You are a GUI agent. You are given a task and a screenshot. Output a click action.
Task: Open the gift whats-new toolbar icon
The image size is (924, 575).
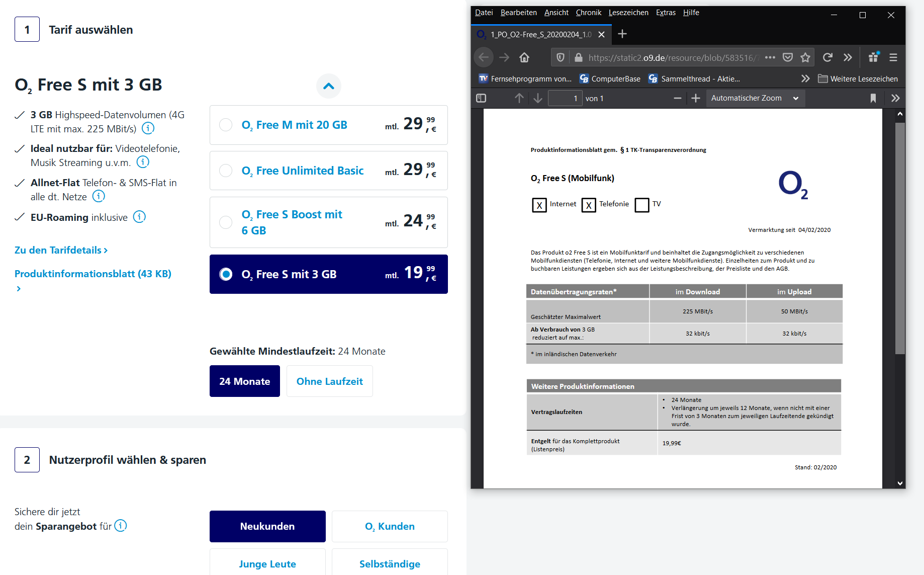[874, 57]
